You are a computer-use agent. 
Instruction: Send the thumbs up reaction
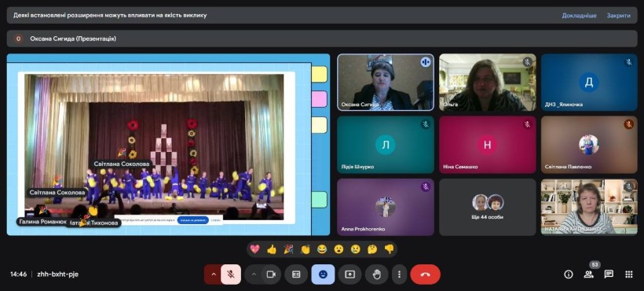[x=272, y=249]
